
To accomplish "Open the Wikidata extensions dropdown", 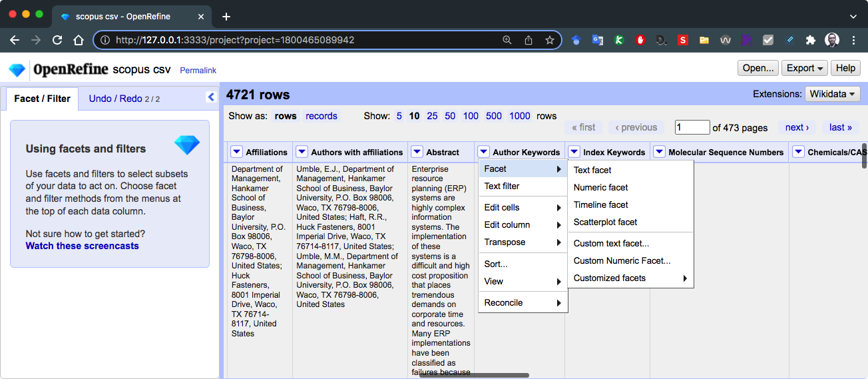I will (x=832, y=94).
